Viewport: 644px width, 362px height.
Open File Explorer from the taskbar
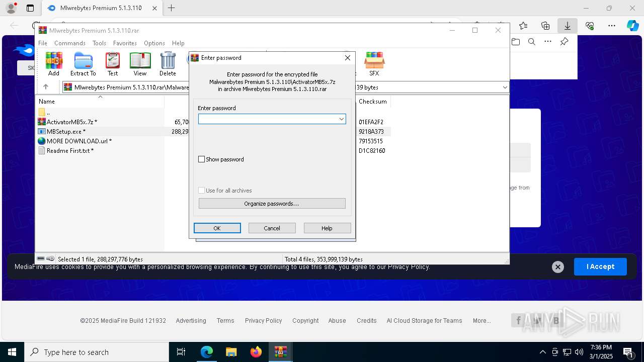tap(231, 352)
